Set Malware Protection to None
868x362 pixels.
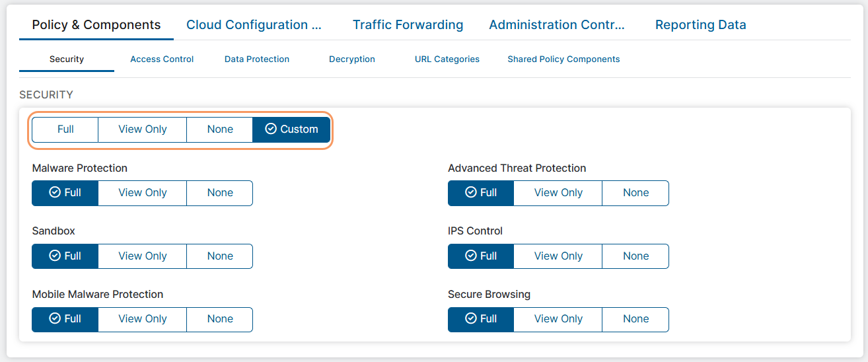pos(220,193)
